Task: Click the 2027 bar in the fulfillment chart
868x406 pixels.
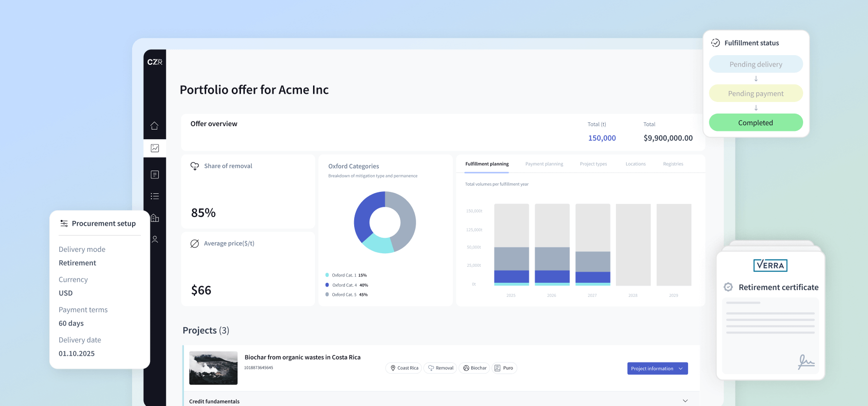Action: [x=593, y=245]
